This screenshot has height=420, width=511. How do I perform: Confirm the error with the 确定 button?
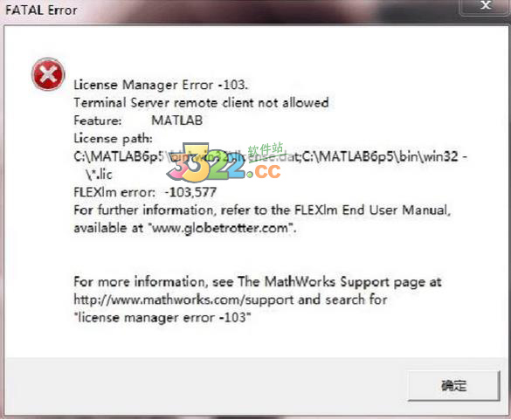(x=453, y=385)
